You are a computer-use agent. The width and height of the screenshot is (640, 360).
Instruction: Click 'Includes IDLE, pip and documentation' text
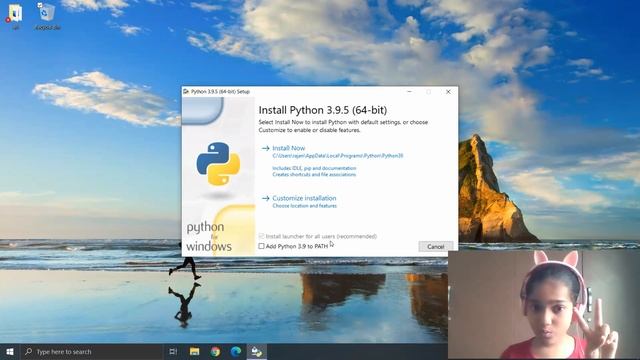click(314, 168)
